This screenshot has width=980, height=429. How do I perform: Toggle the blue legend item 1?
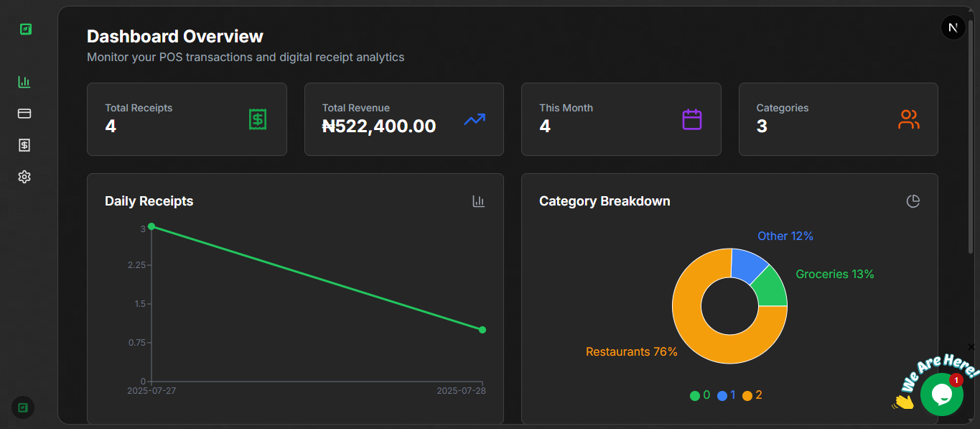point(727,395)
